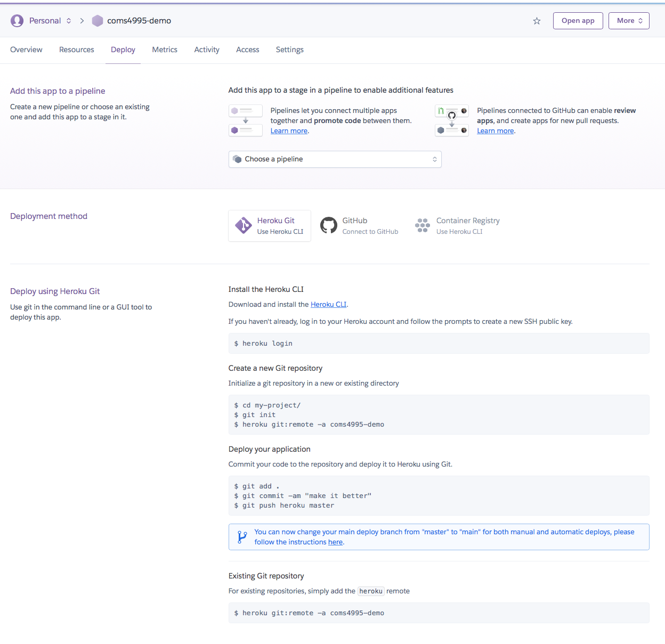This screenshot has width=665, height=644.
Task: Click the coms4995-demo app name breadcrumb
Action: 139,21
